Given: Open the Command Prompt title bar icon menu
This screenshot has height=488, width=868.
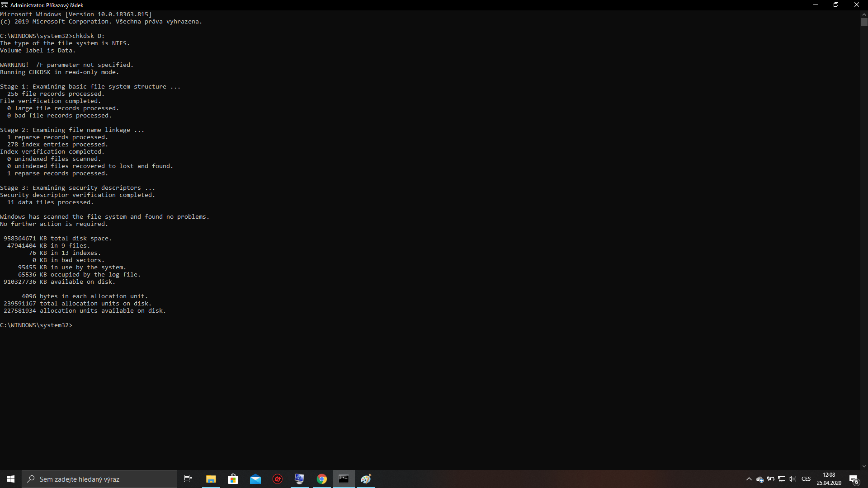Looking at the screenshot, I should (x=4, y=5).
